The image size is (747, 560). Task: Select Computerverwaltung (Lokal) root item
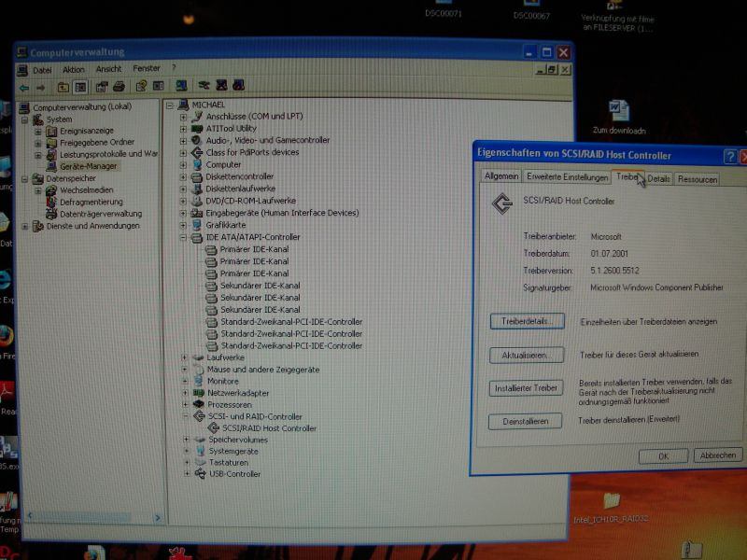(x=82, y=107)
